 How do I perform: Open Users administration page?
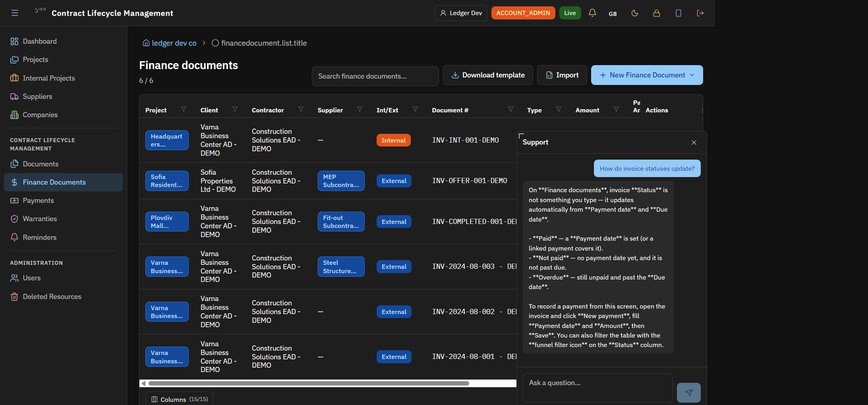pos(64,278)
